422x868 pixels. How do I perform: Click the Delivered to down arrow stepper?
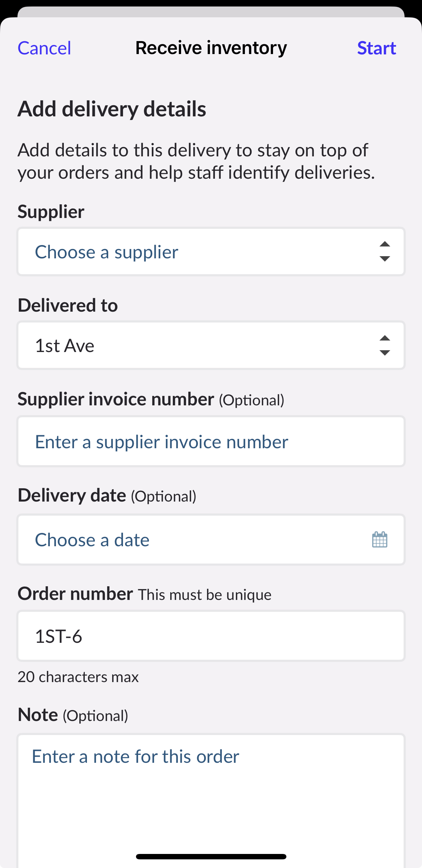[384, 353]
